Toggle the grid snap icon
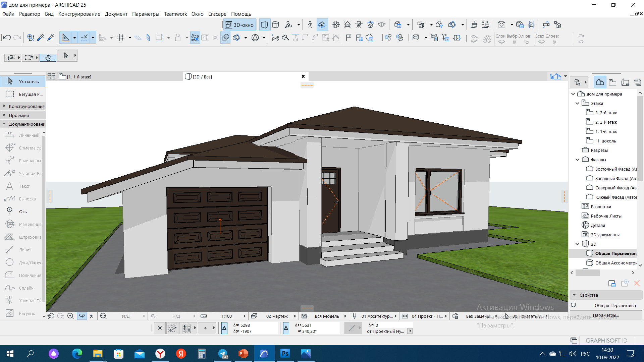 pyautogui.click(x=121, y=38)
